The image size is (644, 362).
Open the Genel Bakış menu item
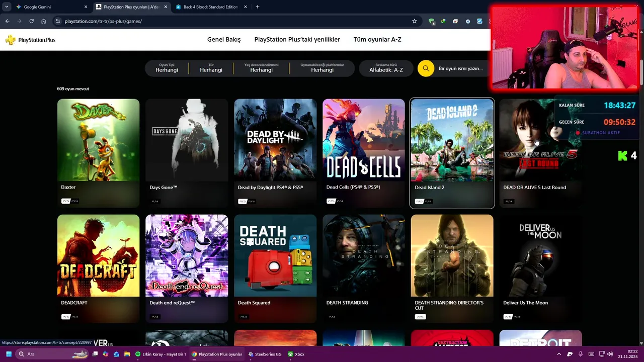tap(224, 40)
